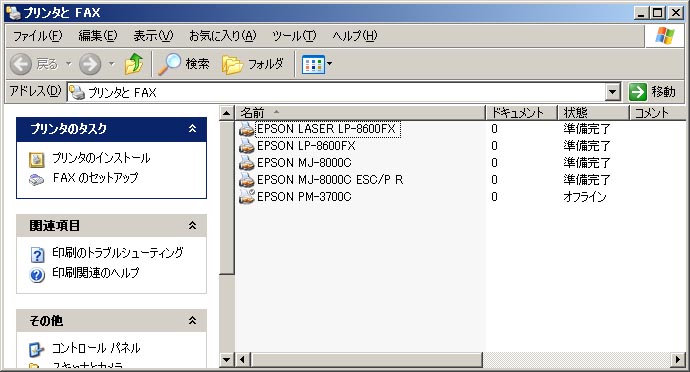Click EPSON LP-8600FX name text

click(x=306, y=146)
